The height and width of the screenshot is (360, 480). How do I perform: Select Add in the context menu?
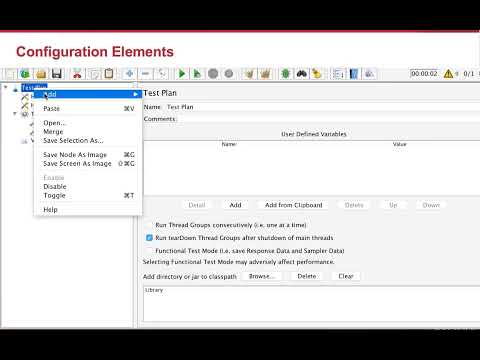click(88, 94)
